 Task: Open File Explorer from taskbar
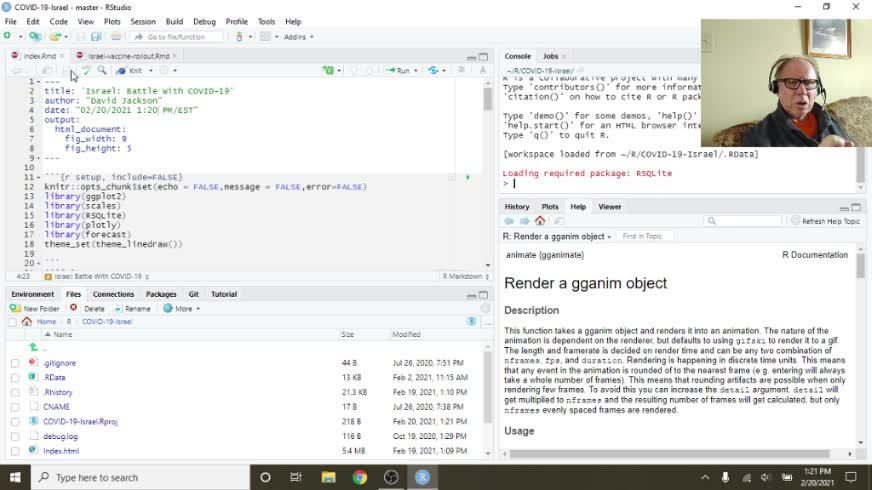pyautogui.click(x=329, y=477)
